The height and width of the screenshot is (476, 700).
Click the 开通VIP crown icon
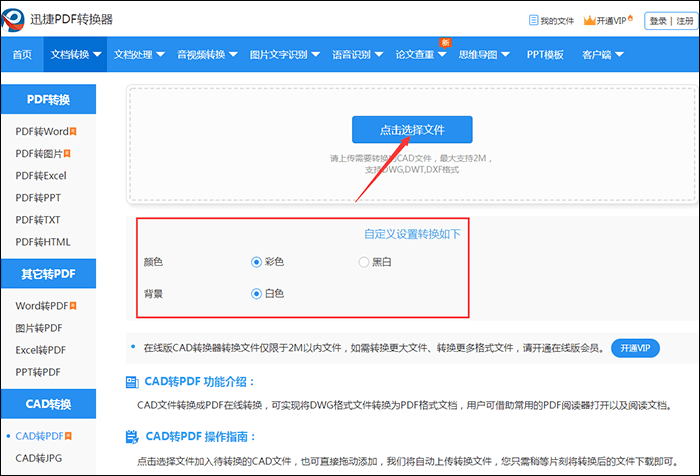tap(589, 20)
